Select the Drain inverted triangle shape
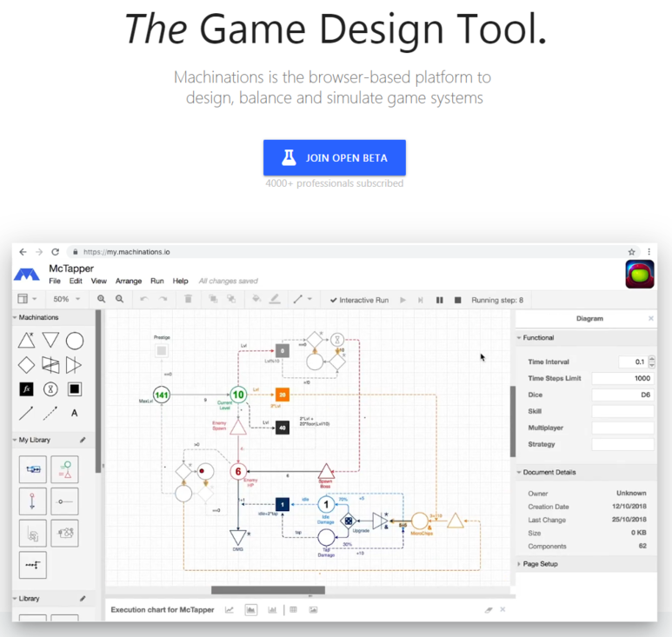The image size is (672, 637). click(50, 341)
